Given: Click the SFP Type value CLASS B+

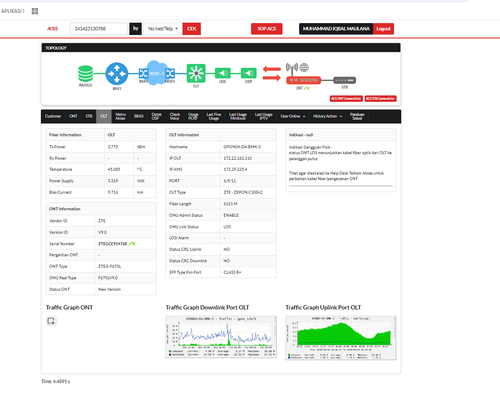Looking at the screenshot, I should pos(232,272).
